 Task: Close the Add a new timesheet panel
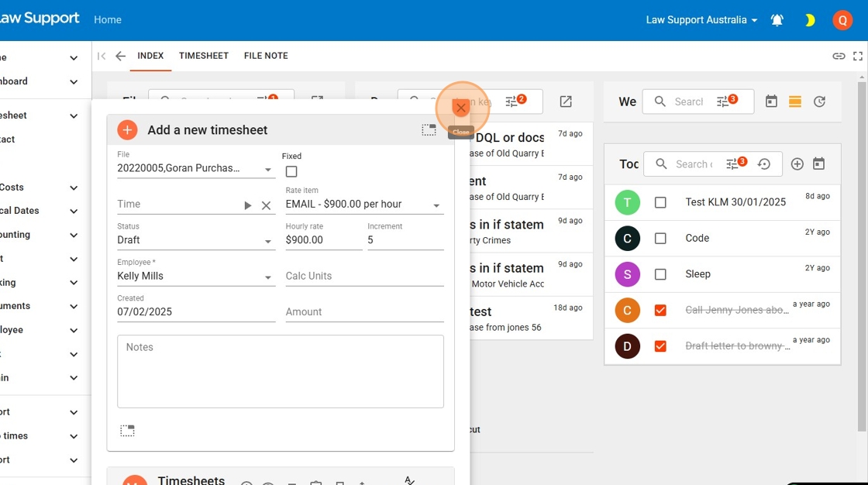tap(460, 108)
